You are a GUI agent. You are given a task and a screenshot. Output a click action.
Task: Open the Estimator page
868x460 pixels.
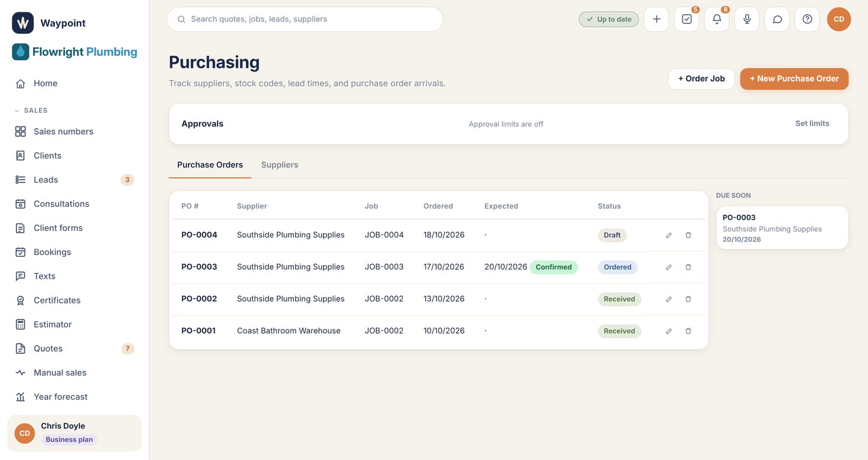pos(74,324)
